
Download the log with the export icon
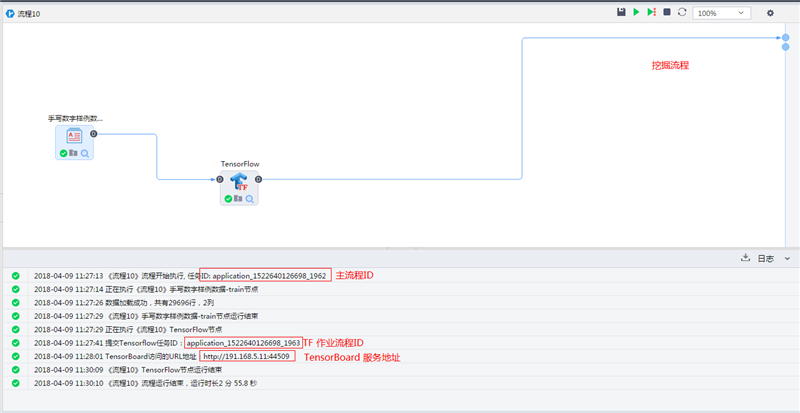(745, 258)
